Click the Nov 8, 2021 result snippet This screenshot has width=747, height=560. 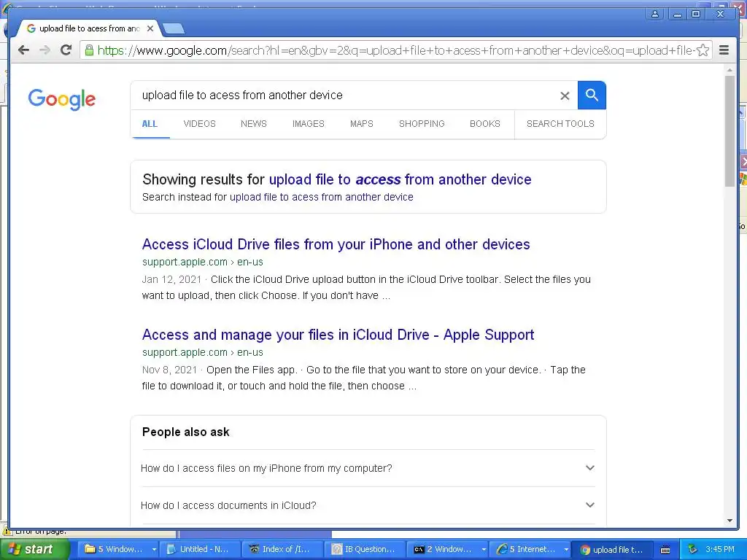tap(364, 378)
